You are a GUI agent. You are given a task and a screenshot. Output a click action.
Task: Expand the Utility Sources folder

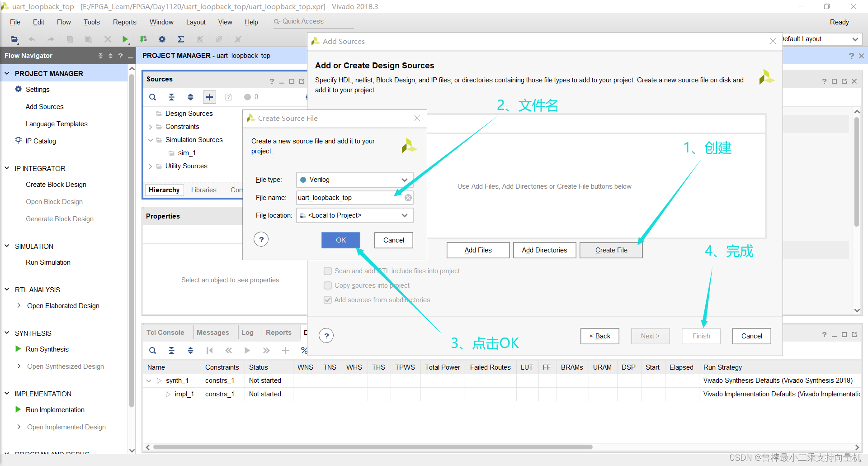(151, 166)
